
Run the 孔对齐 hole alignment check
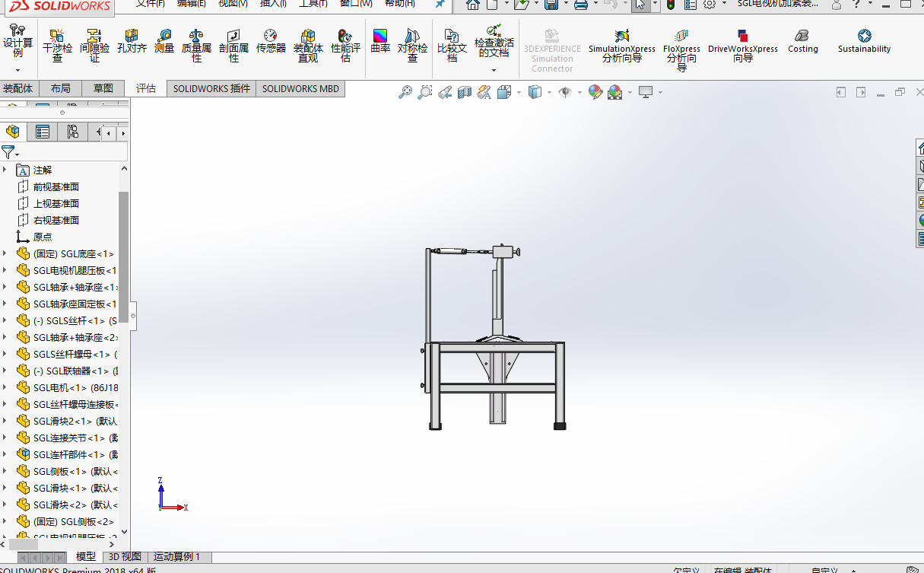132,41
